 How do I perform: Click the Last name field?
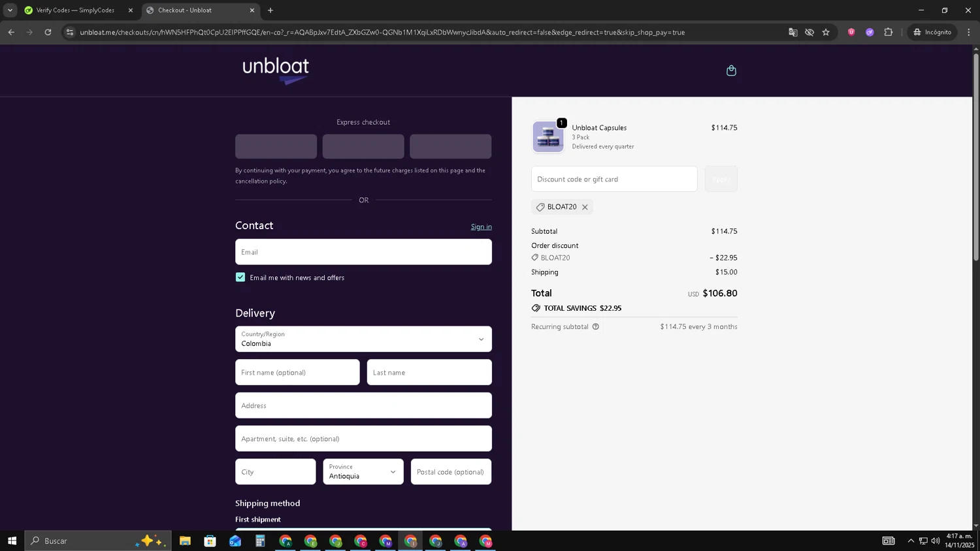pos(429,372)
